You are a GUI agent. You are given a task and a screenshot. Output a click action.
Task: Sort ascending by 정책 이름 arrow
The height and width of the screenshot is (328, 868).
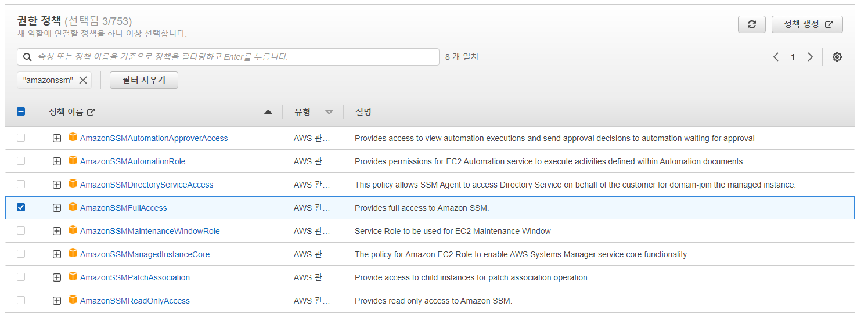coord(268,112)
